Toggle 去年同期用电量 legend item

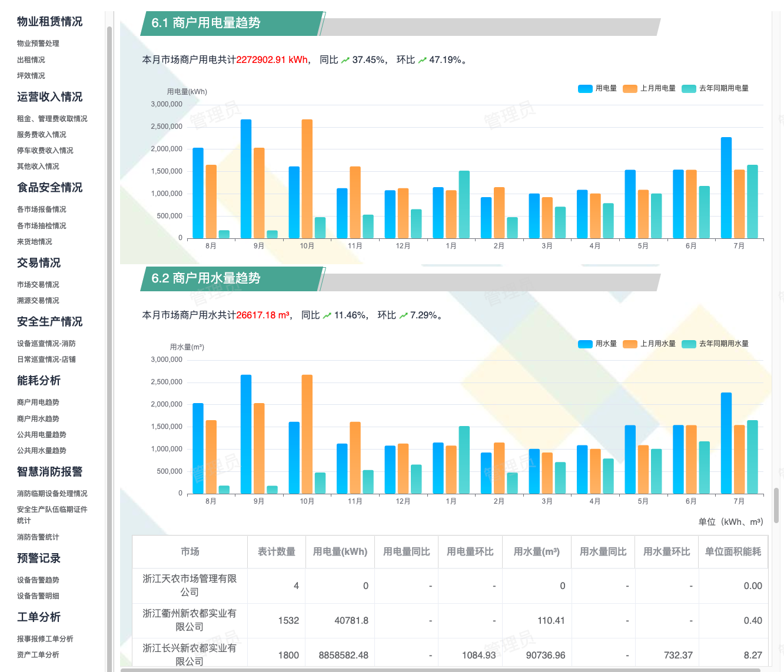715,88
